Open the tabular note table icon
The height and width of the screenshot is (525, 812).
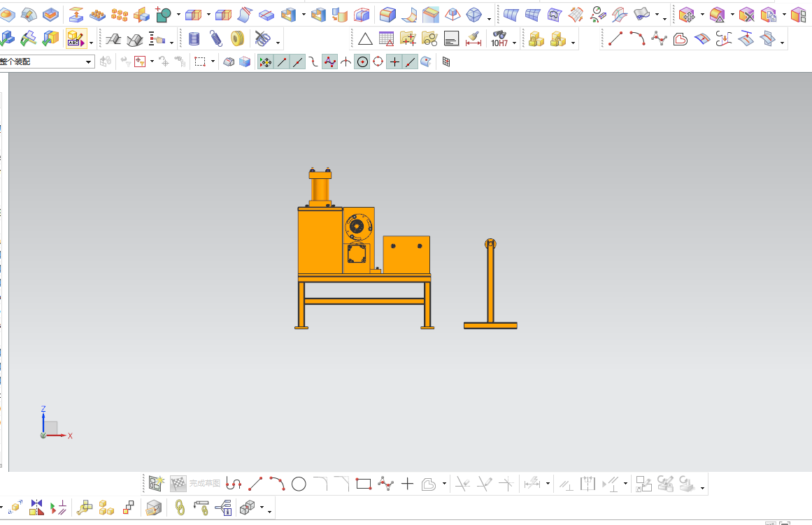[x=386, y=39]
